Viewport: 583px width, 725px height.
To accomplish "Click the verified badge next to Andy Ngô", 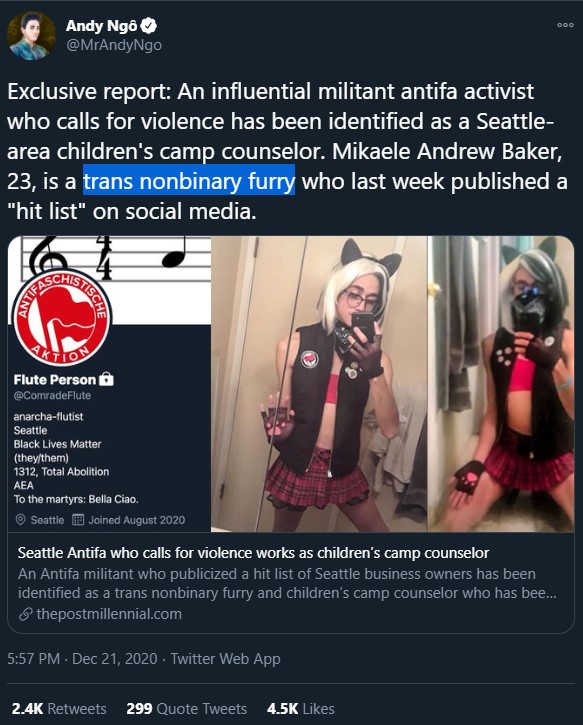I will [149, 26].
